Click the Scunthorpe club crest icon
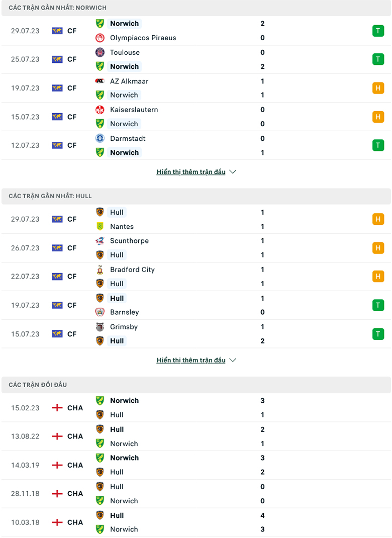 (100, 241)
